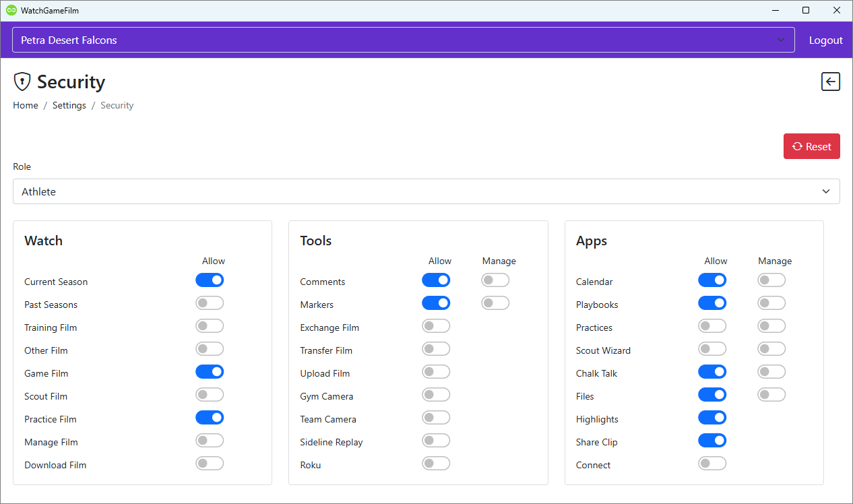Viewport: 853px width, 504px height.
Task: Click the Security shield icon
Action: coord(22,82)
